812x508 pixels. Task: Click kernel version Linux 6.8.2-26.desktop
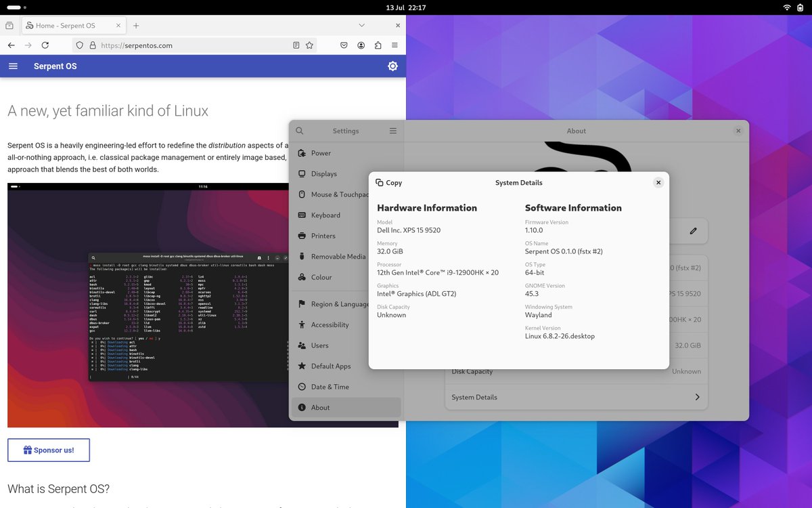[560, 336]
